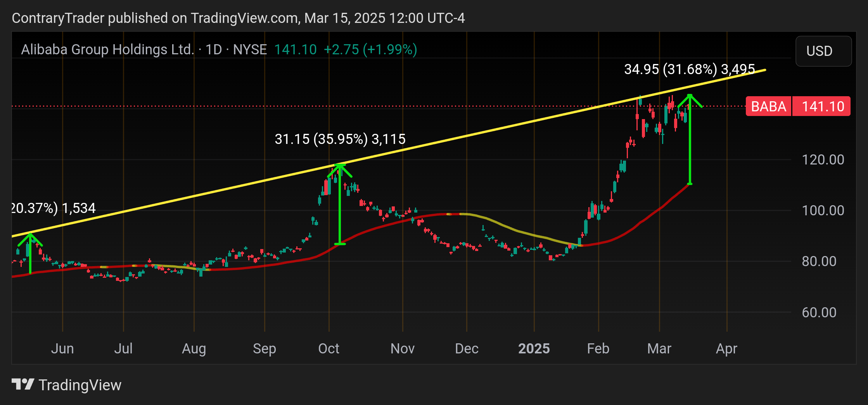Click the USD currency button

[823, 51]
